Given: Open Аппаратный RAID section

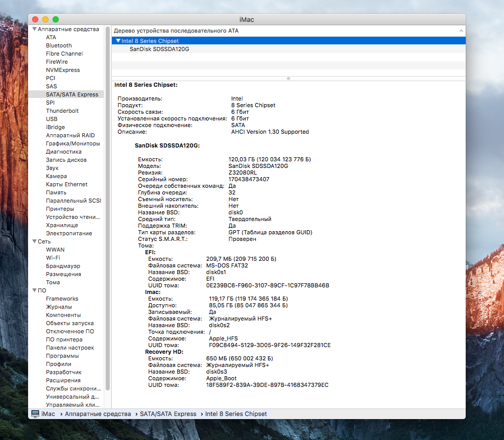Looking at the screenshot, I should pyautogui.click(x=70, y=135).
